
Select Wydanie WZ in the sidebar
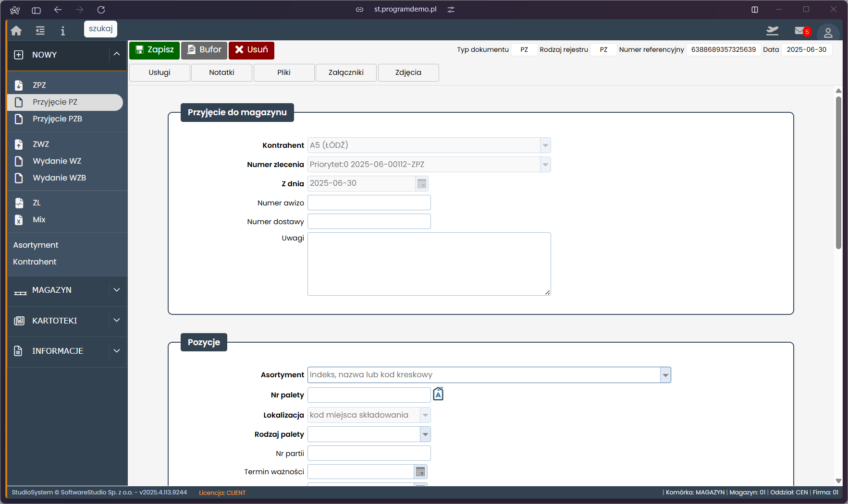57,161
